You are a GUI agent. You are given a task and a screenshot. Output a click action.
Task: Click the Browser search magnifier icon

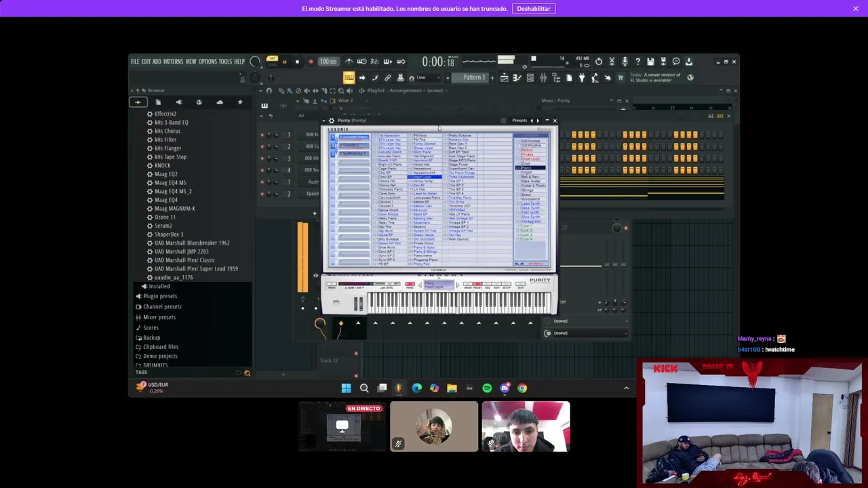pyautogui.click(x=247, y=373)
